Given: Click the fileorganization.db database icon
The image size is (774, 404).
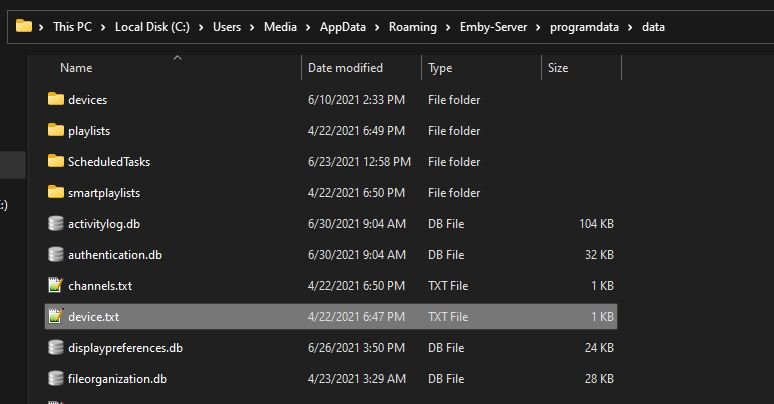Looking at the screenshot, I should tap(56, 379).
